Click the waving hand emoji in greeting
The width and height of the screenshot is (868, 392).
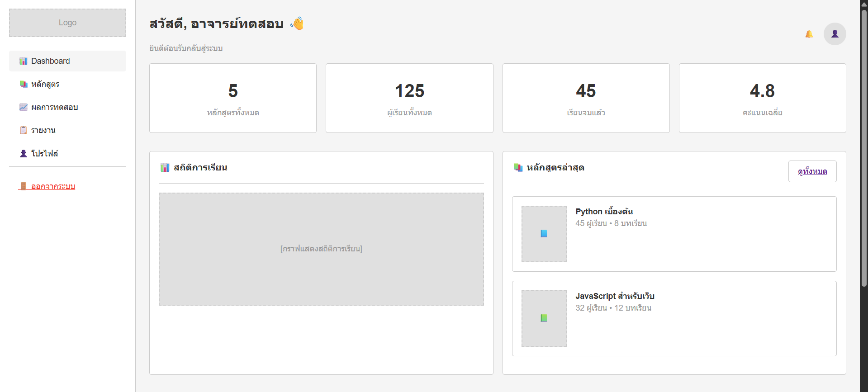(297, 24)
